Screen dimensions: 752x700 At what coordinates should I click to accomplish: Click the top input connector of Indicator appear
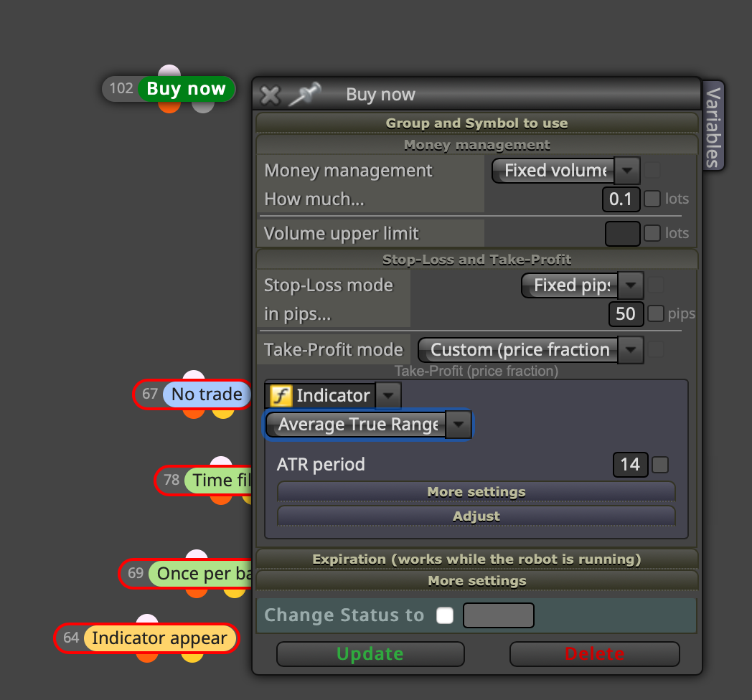[147, 620]
